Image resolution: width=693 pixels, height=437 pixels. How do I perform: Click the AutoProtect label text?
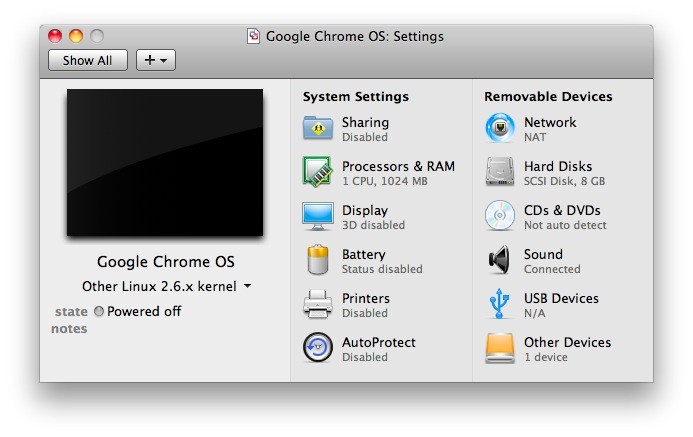point(378,342)
